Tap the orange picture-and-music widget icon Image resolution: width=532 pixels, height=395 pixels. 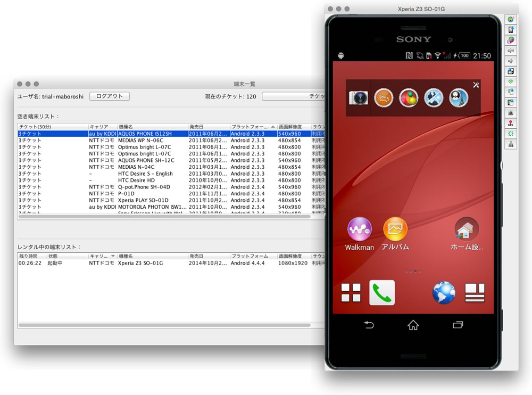[x=384, y=98]
